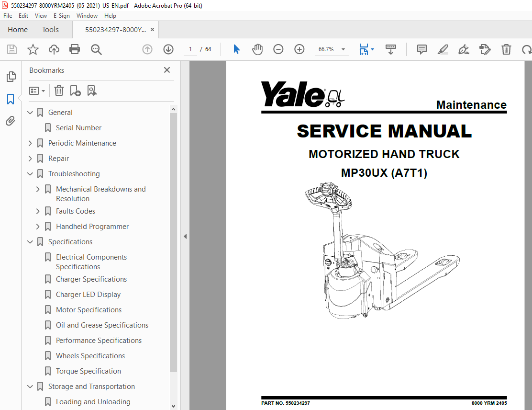The width and height of the screenshot is (532, 410).
Task: Open Oil and Grease Specifications bookmark
Action: click(x=102, y=325)
